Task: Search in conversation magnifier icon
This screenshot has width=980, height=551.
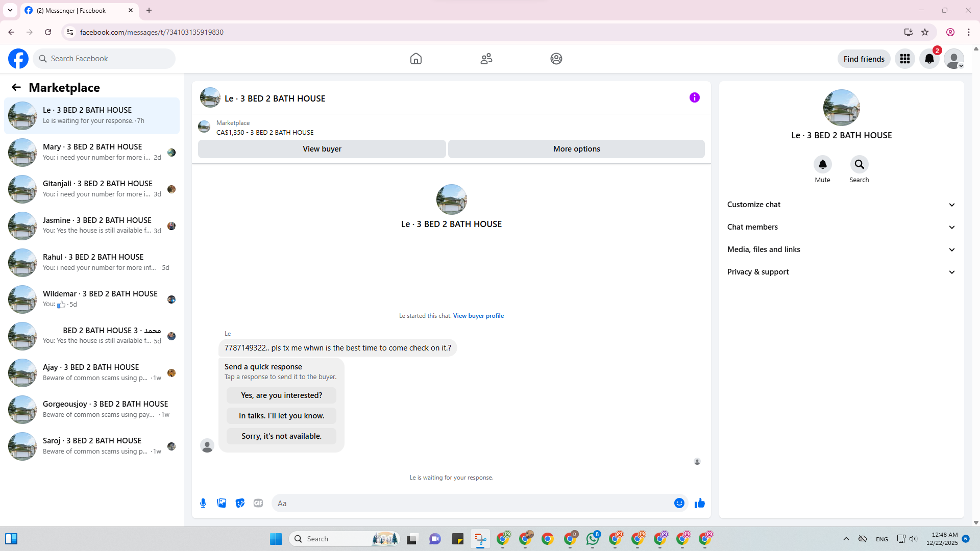Action: 860,164
